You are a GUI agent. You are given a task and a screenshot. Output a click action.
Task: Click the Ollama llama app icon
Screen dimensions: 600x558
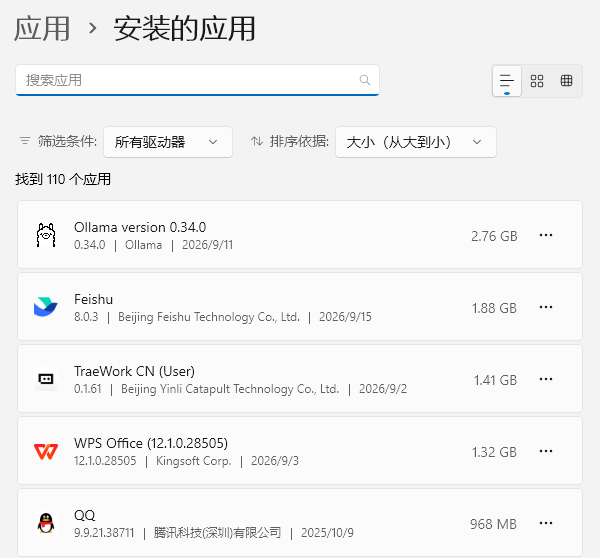46,235
